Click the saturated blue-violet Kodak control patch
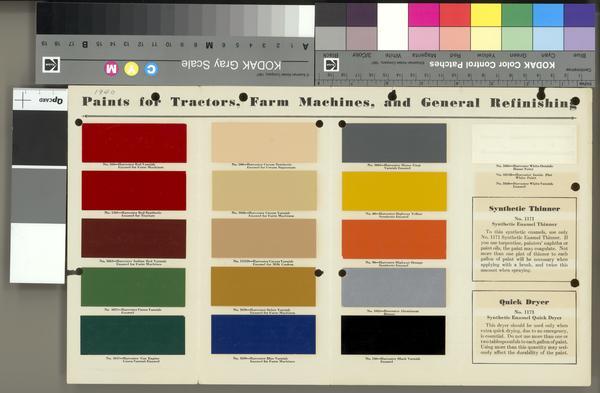Image resolution: width=600 pixels, height=393 pixels. (579, 15)
